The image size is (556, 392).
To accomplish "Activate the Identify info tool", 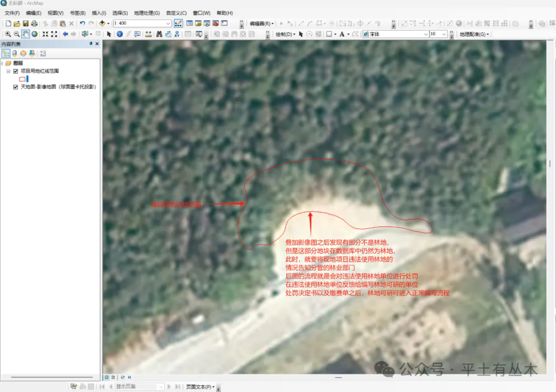I will coord(119,34).
